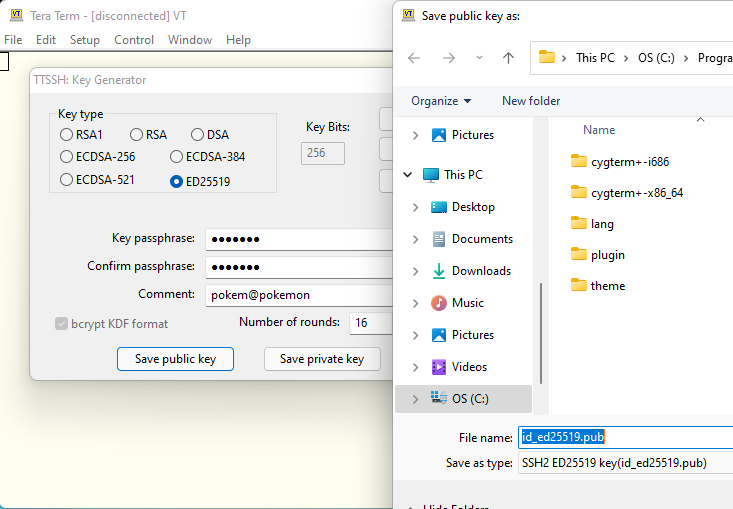
Task: Click the Key Bits 256 field
Action: pos(323,153)
